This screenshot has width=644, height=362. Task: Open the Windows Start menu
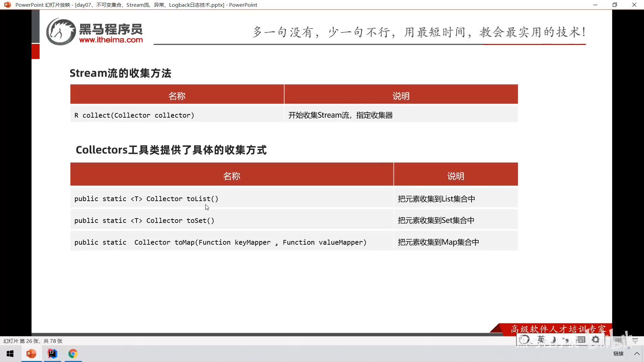coord(10,354)
